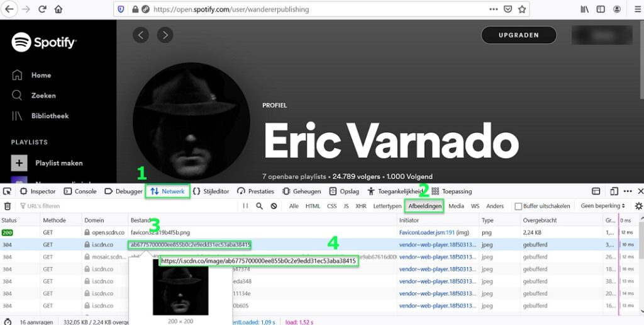Save page to Pocket icon

[x=508, y=9]
